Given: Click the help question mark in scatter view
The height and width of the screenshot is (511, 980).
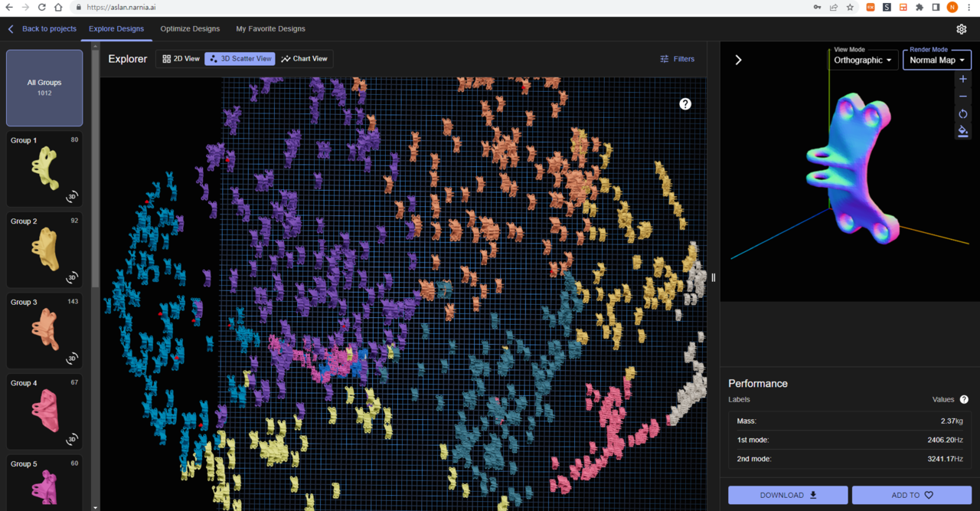Looking at the screenshot, I should point(685,104).
